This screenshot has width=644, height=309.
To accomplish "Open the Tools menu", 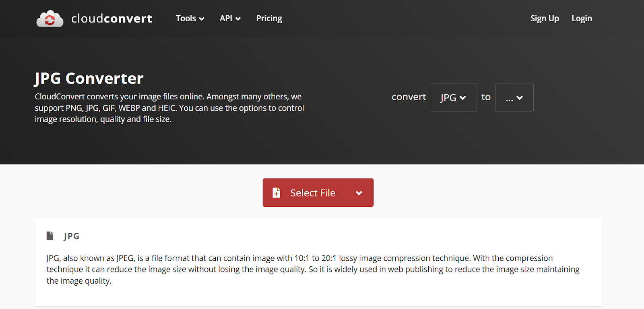I will coord(190,19).
